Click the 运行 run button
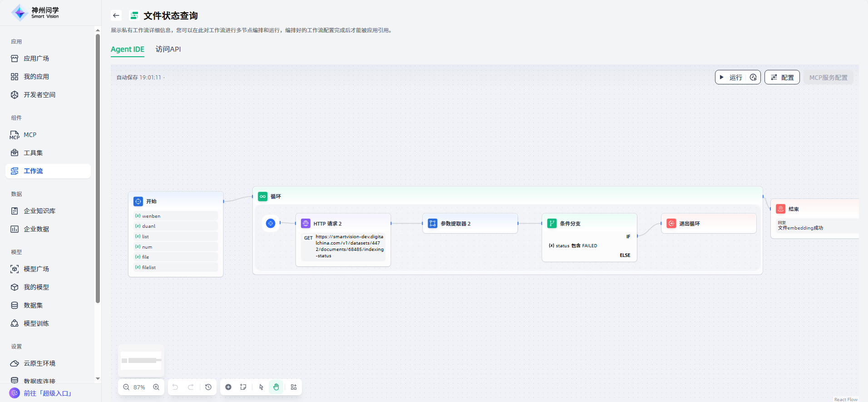868x402 pixels. [x=731, y=77]
